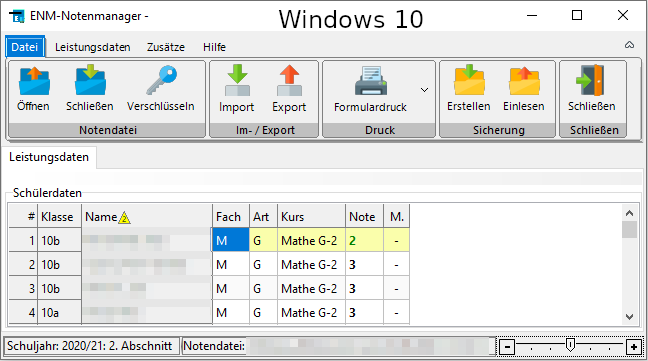Viewport: 648px width, 361px height.
Task: Open the Zusätze ribbon tab
Action: coord(166,47)
